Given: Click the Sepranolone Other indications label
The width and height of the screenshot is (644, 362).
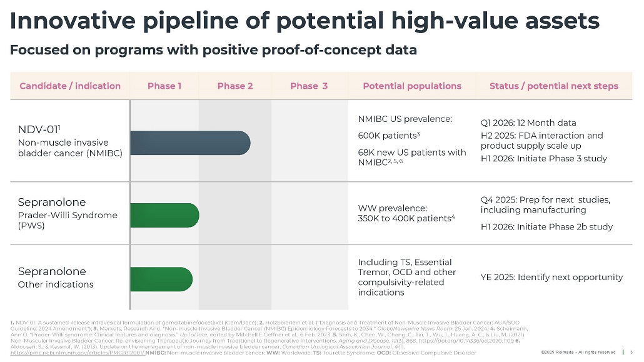Looking at the screenshot, I should pyautogui.click(x=56, y=278).
